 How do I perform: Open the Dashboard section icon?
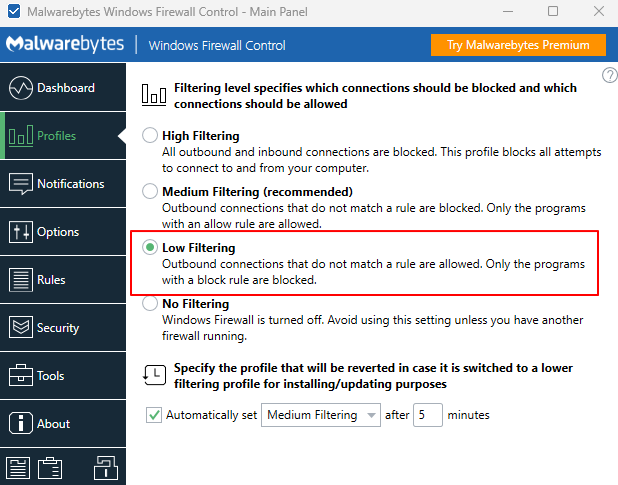(x=21, y=88)
